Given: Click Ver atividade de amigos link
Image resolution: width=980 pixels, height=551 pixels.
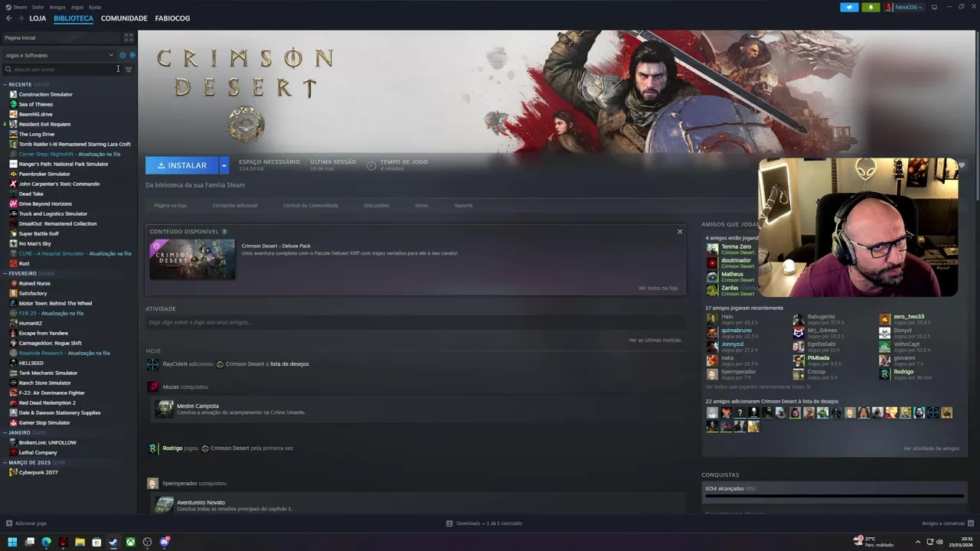Looking at the screenshot, I should tap(931, 448).
